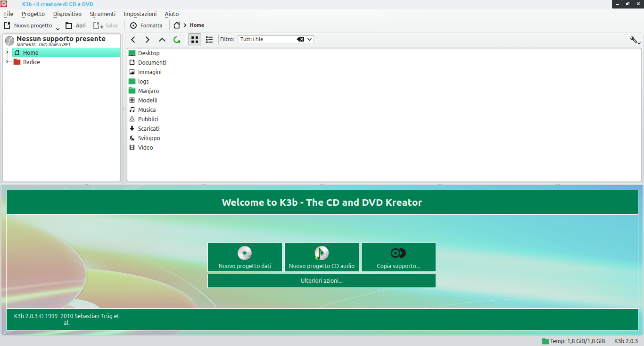
Task: Go back with the left arrow
Action: point(133,40)
